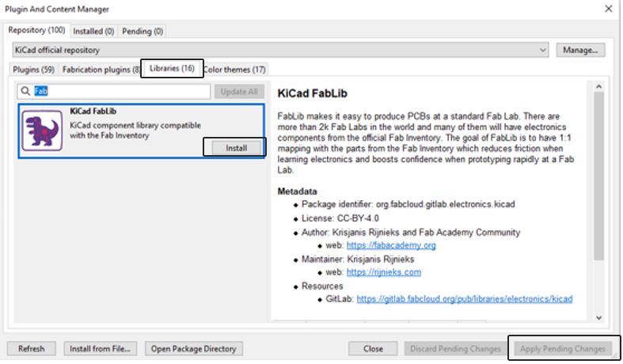Click the Manage... repository button
Image resolution: width=623 pixels, height=364 pixels.
pyautogui.click(x=580, y=50)
